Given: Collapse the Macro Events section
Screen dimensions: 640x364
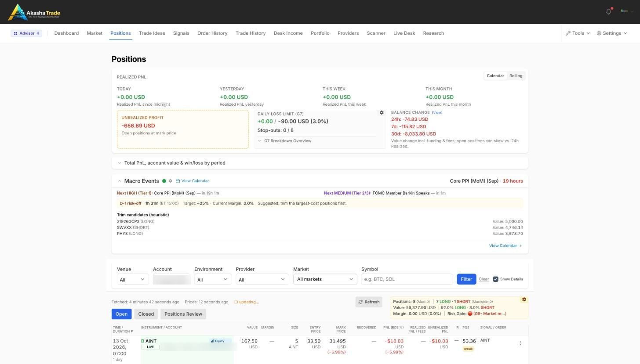Looking at the screenshot, I should [119, 181].
